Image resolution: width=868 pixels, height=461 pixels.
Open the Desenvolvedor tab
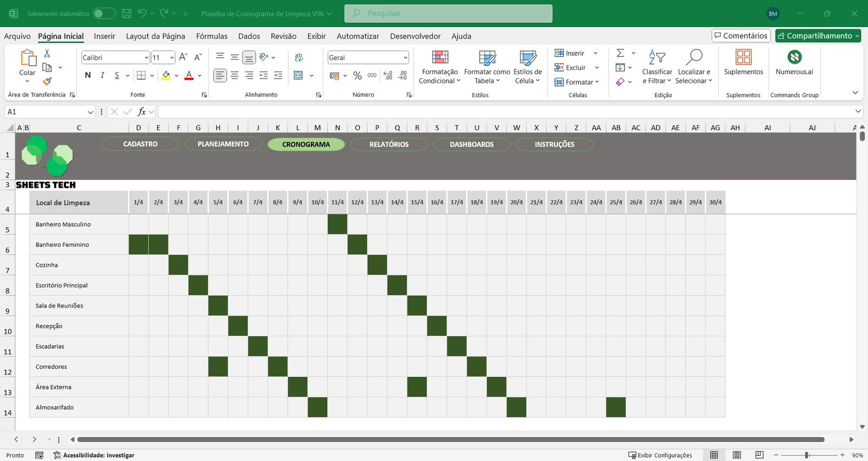coord(415,36)
